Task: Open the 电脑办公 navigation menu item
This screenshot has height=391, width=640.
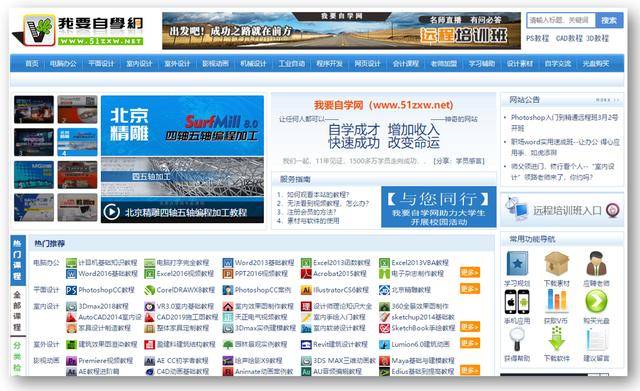Action: (x=63, y=64)
